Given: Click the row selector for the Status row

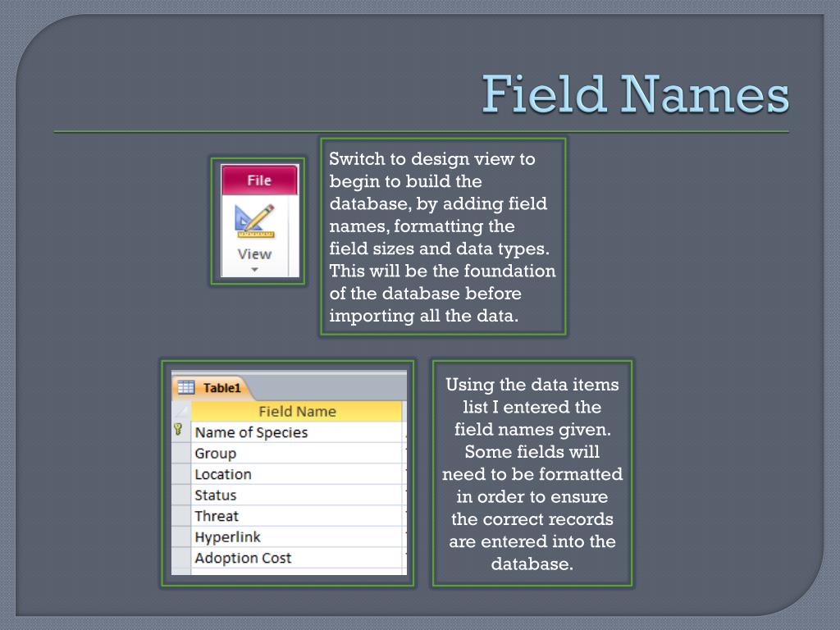Looking at the screenshot, I should [x=181, y=495].
